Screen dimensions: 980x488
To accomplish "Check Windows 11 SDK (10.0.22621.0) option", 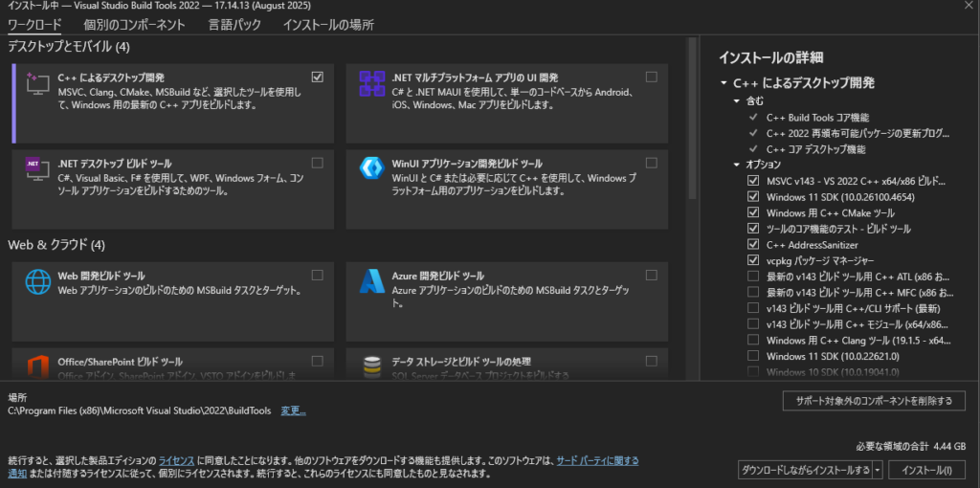I will [753, 356].
